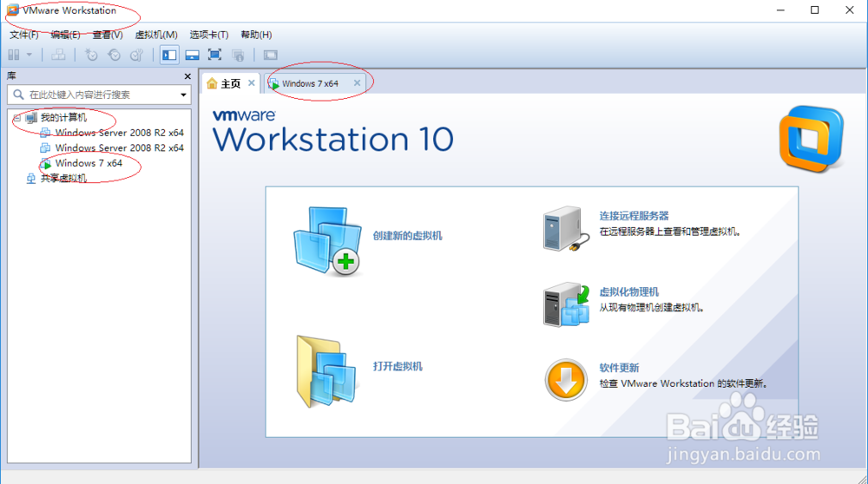Click the 共享虚拟机 shared VMs icon
The height and width of the screenshot is (484, 868).
tap(31, 178)
